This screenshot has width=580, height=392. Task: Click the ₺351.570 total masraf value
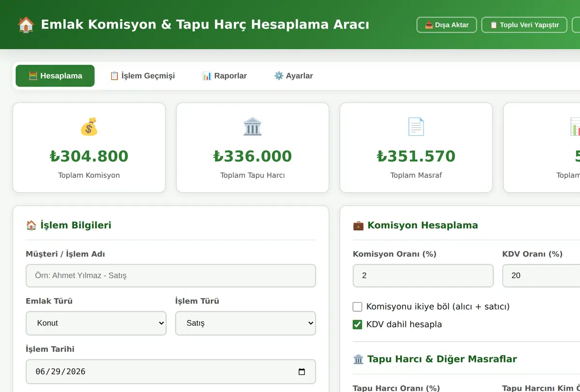click(x=416, y=156)
